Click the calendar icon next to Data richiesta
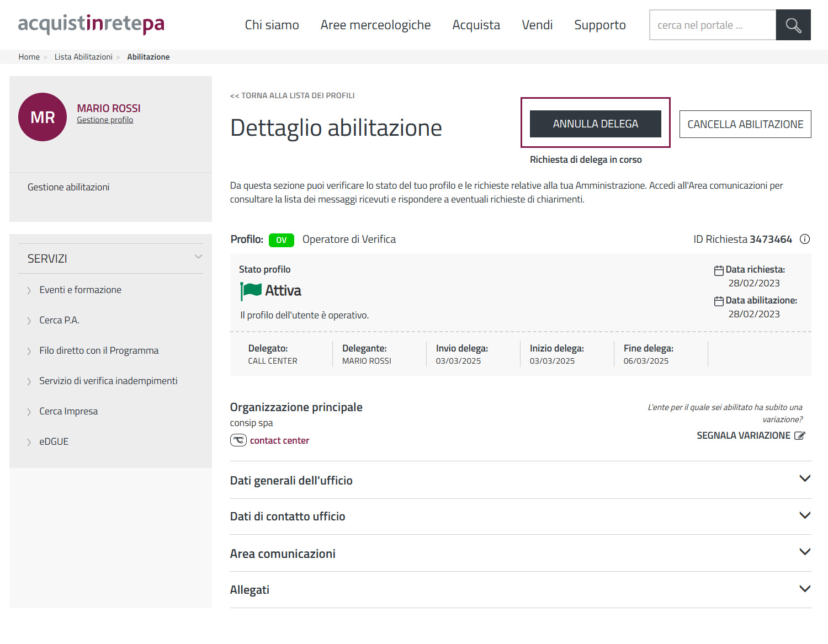This screenshot has width=828, height=644. coord(719,270)
